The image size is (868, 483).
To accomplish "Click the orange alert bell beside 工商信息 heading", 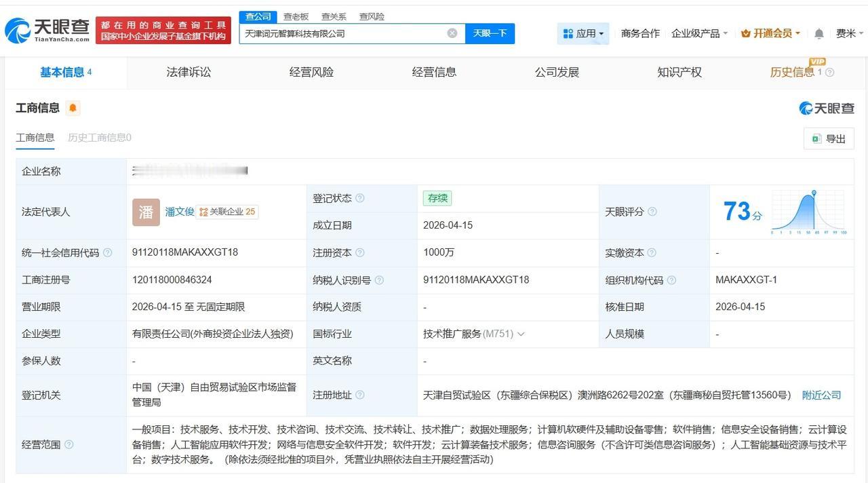I will tap(72, 107).
